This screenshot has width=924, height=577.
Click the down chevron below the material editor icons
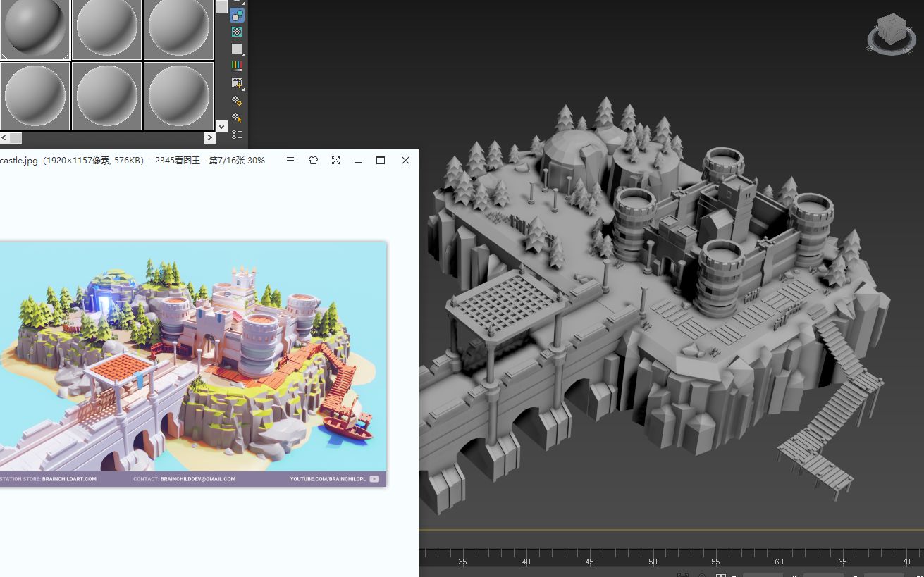click(221, 125)
